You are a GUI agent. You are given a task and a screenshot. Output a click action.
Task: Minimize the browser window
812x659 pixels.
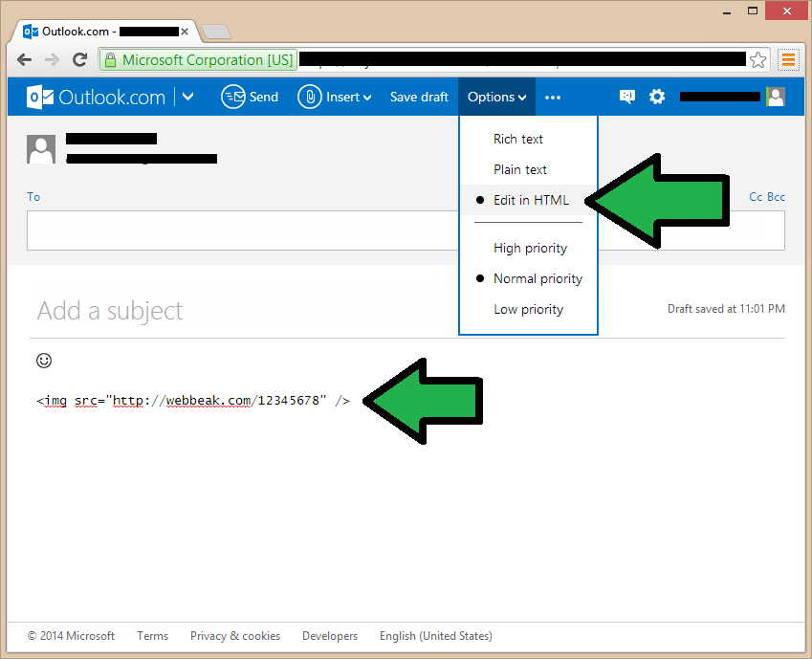(727, 11)
